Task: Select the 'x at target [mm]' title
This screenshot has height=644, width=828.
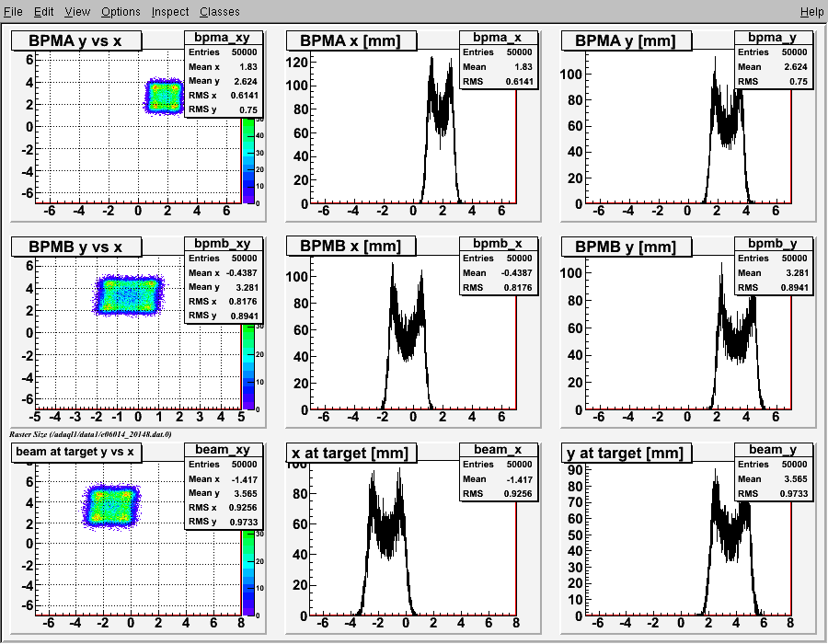Action: (x=351, y=453)
